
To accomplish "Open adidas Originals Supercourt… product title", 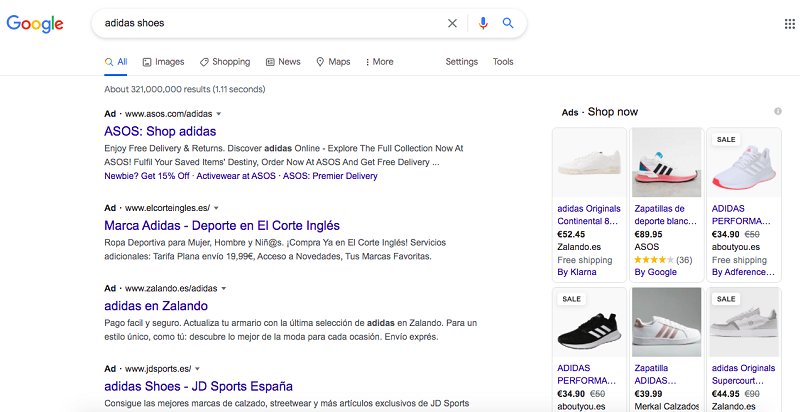I will (743, 374).
